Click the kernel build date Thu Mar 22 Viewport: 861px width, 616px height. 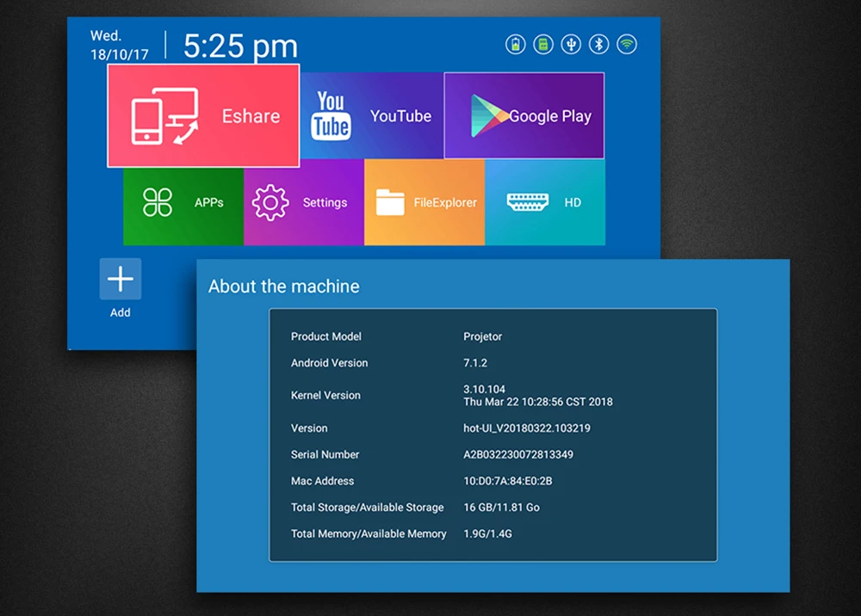(538, 402)
